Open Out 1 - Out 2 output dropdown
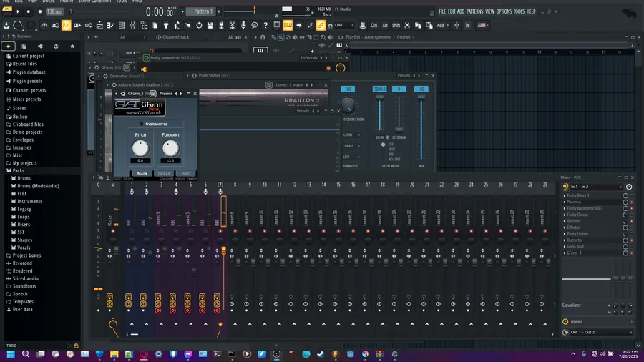Screen dimensions: 644x362 tap(600, 332)
